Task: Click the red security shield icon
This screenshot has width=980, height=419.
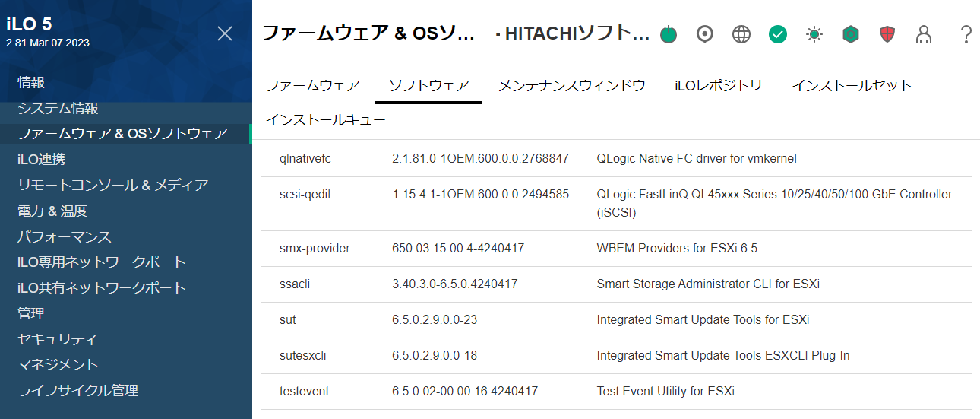Action: tap(887, 34)
